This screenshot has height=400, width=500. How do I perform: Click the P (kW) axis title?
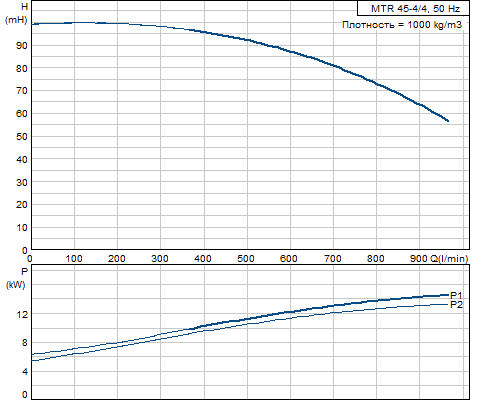pyautogui.click(x=16, y=278)
